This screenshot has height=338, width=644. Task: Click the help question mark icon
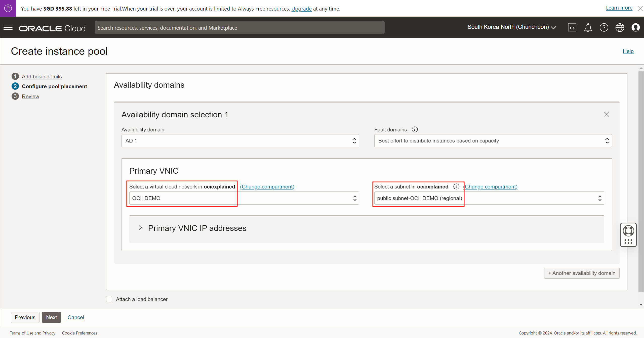click(x=604, y=27)
